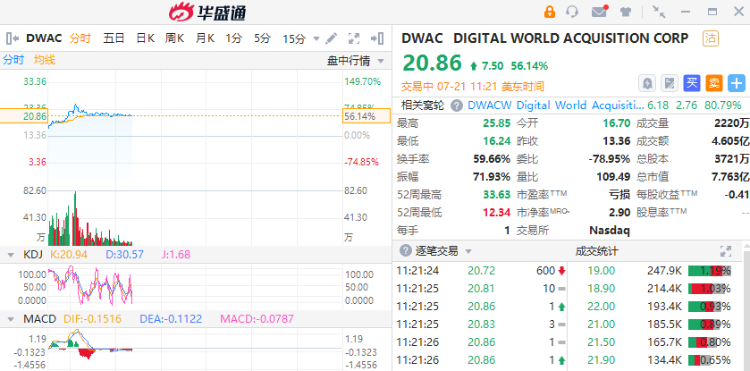Click the current price 20.86 axis label
The height and width of the screenshot is (371, 750).
coord(24,116)
